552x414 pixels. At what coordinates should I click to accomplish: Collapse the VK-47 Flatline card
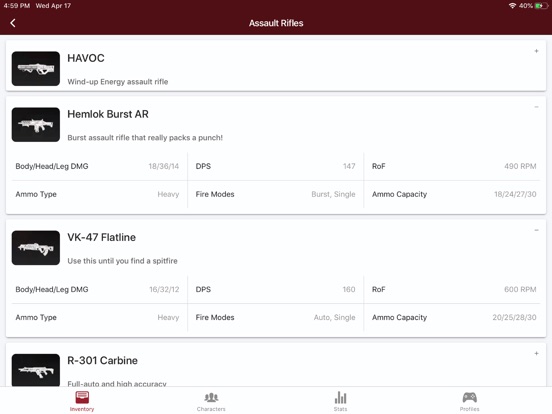536,230
